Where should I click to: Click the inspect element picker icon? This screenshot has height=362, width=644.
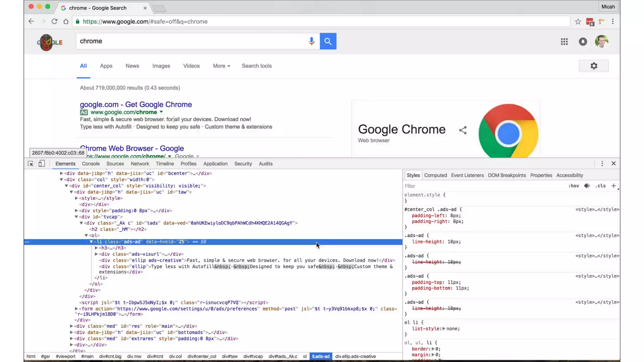tap(31, 164)
